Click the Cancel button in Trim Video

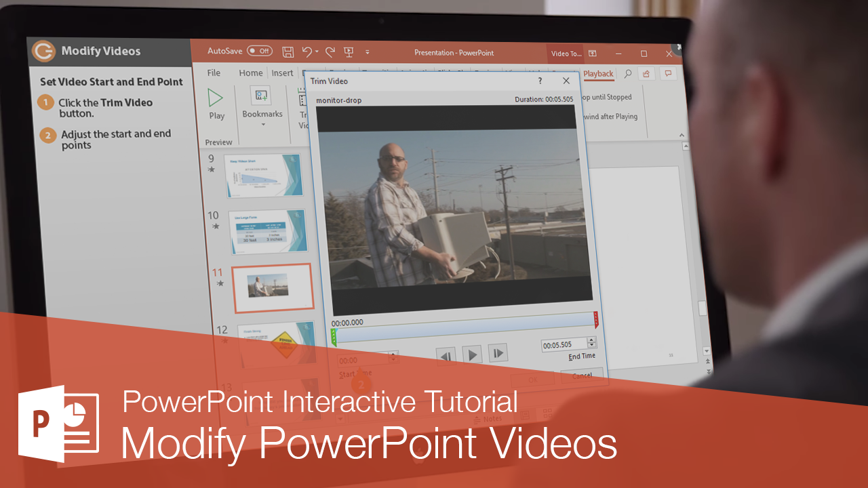[x=583, y=375]
